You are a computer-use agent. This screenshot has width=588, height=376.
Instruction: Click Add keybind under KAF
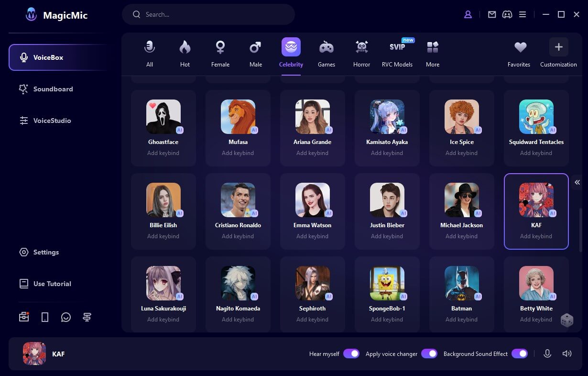[x=536, y=236]
